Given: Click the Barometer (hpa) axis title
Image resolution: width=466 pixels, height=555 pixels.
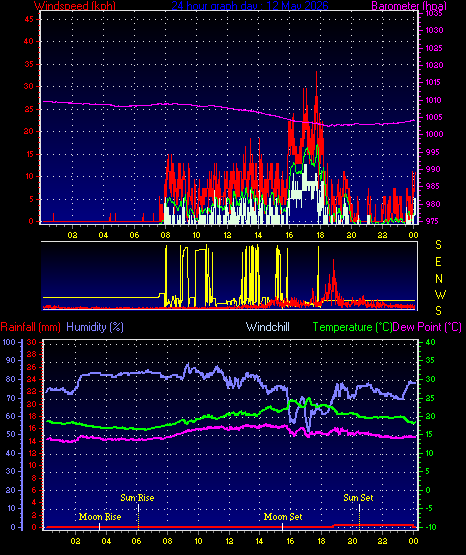Looking at the screenshot, I should (x=409, y=5).
